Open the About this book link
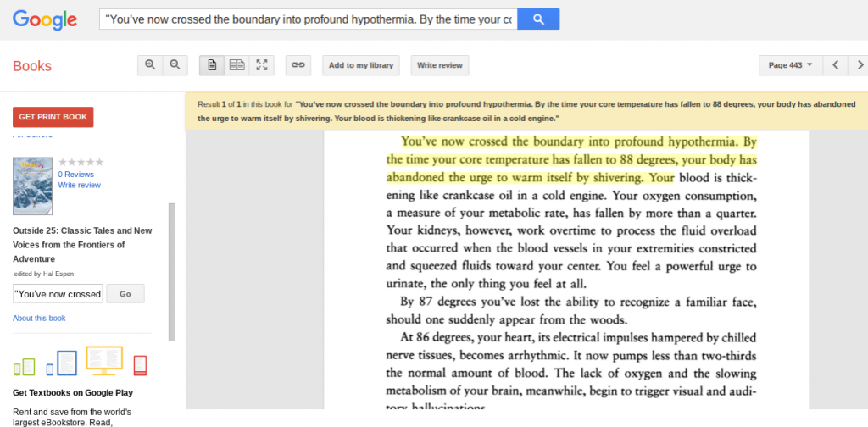 [39, 318]
